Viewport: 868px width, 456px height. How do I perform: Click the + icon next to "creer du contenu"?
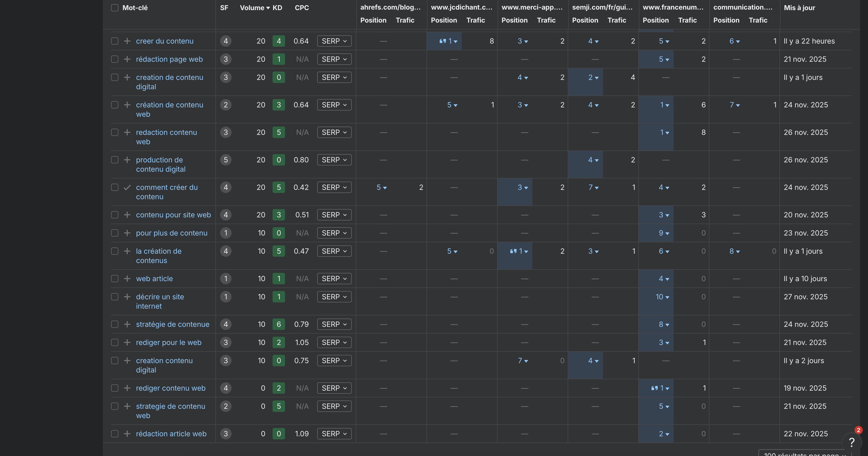[x=127, y=41]
